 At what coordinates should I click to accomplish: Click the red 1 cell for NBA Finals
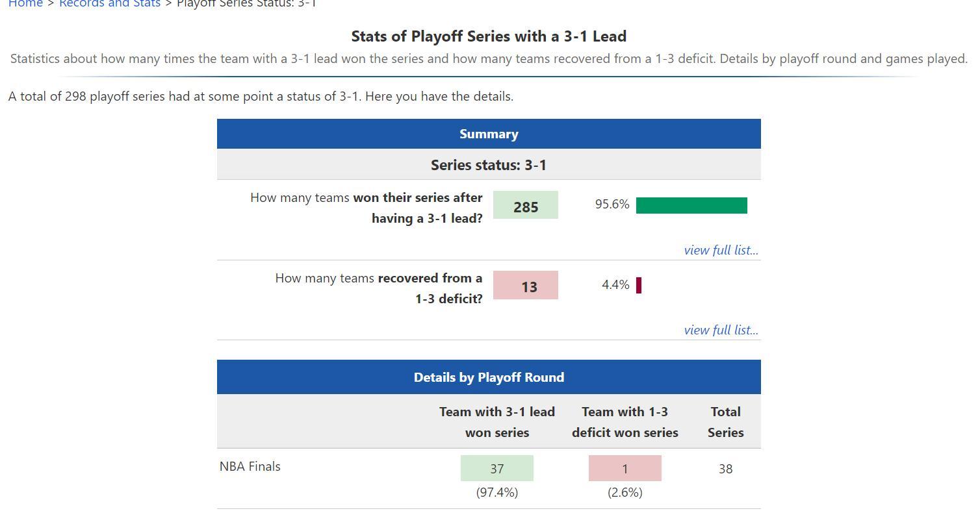pos(625,469)
